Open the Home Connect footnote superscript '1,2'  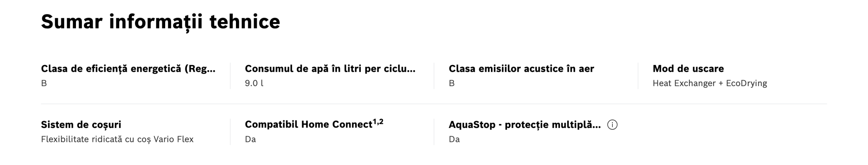pyautogui.click(x=378, y=122)
